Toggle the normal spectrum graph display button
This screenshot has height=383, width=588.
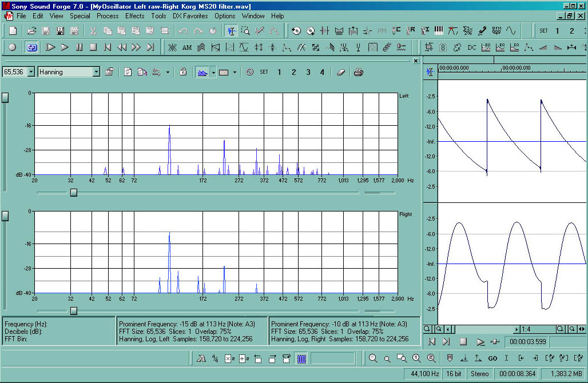(202, 72)
